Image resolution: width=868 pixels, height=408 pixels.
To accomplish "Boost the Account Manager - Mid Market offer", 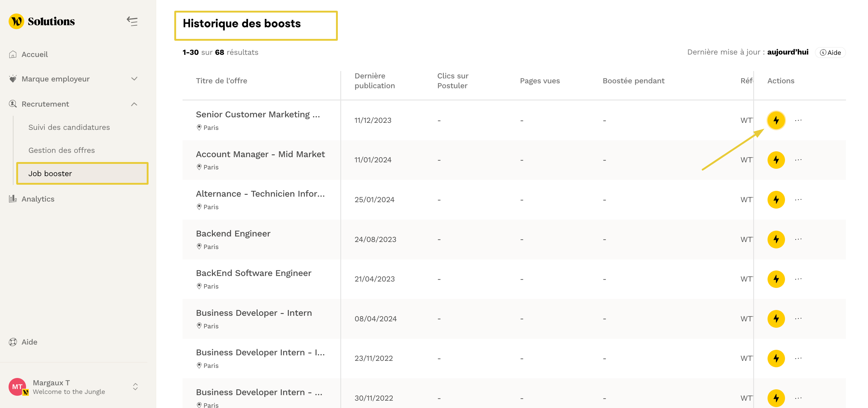I will 776,160.
